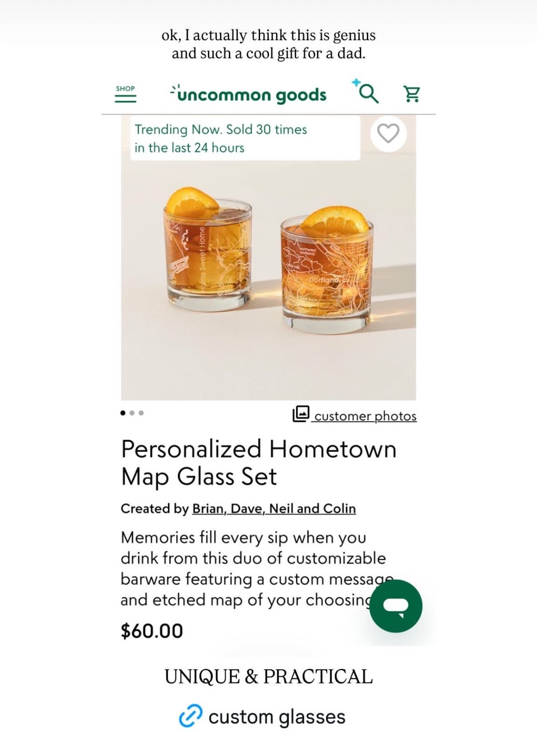
Task: Click the uncommon goods logo
Action: point(248,95)
